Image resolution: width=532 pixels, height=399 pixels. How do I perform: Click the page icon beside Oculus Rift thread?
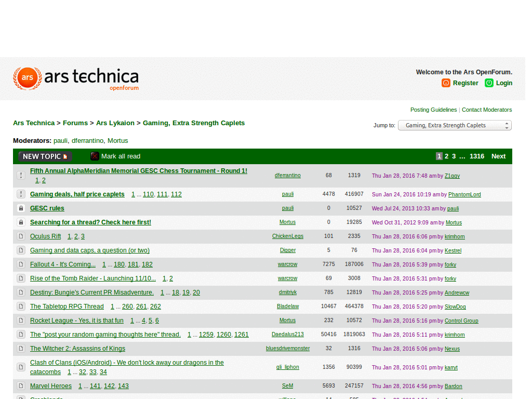click(x=21, y=236)
